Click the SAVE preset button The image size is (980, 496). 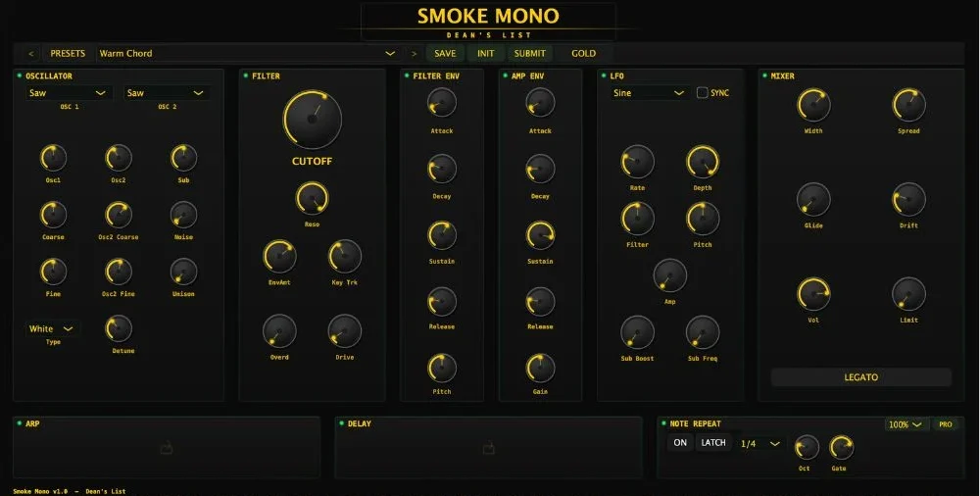pos(445,54)
